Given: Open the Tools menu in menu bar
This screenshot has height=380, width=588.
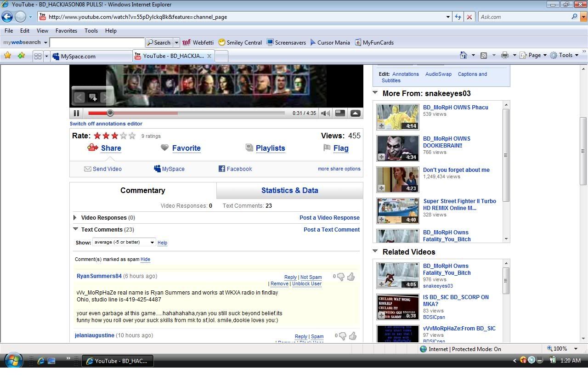Looking at the screenshot, I should (91, 31).
